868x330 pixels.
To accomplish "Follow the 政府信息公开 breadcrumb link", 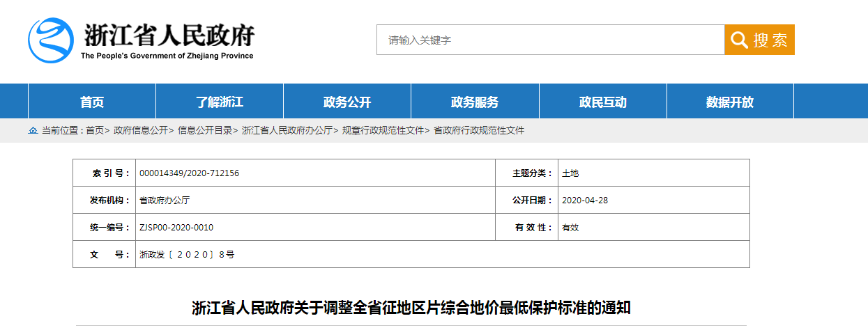I will click(141, 130).
